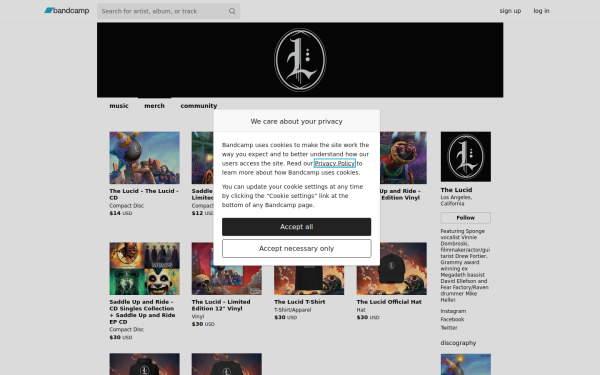Focus the artist, album, or track search field
This screenshot has height=375, width=600.
pyautogui.click(x=168, y=11)
